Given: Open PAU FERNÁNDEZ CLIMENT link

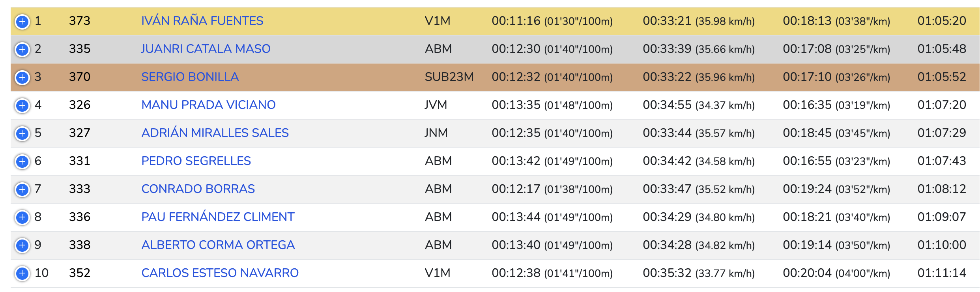Looking at the screenshot, I should coord(218,217).
